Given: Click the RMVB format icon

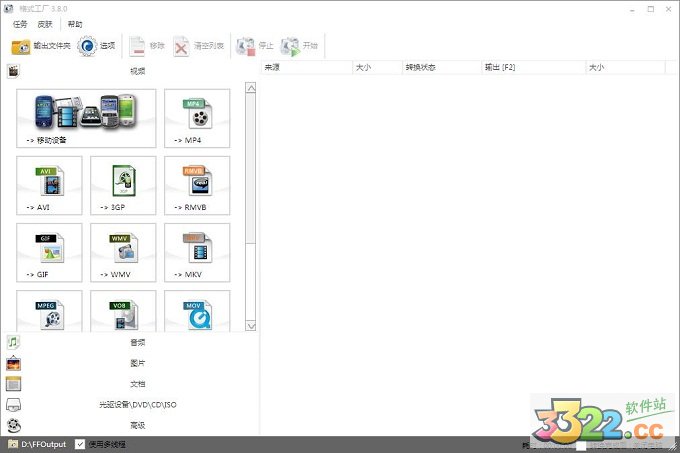Looking at the screenshot, I should click(x=197, y=185).
